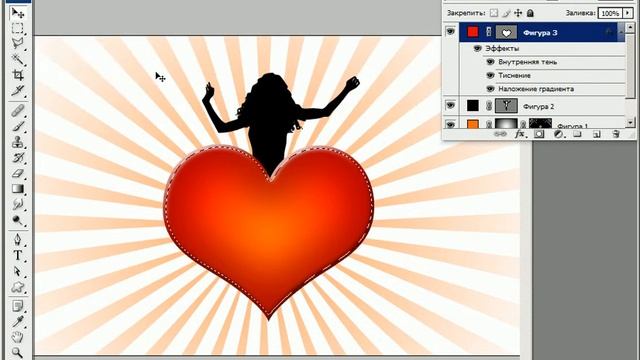Select the Наложение градиента effect label
640x360 pixels.
(x=536, y=89)
